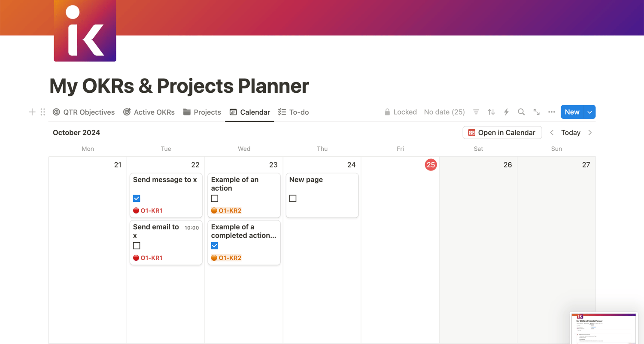Screen dimensions: 644x344
Task: Click the six-dot drag handle icon
Action: 43,112
